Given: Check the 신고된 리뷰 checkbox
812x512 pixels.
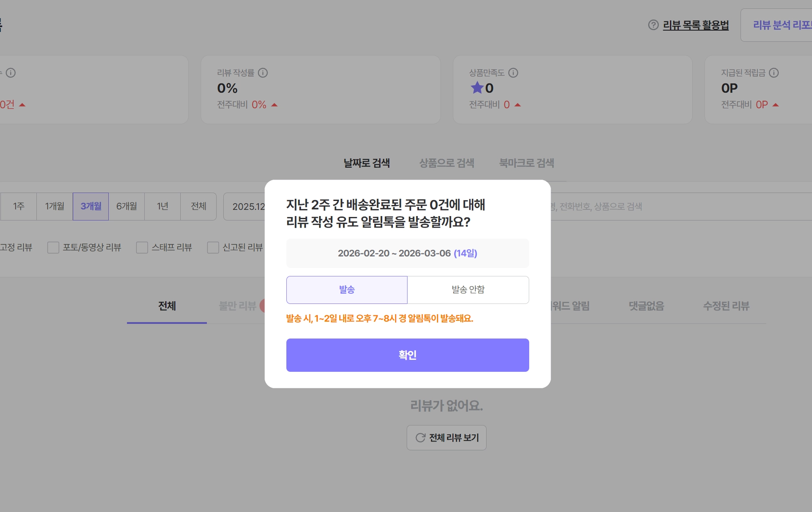Looking at the screenshot, I should [213, 248].
